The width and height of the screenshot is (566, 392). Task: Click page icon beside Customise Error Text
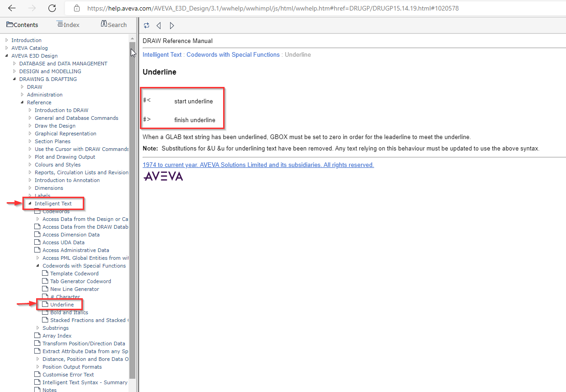point(37,375)
